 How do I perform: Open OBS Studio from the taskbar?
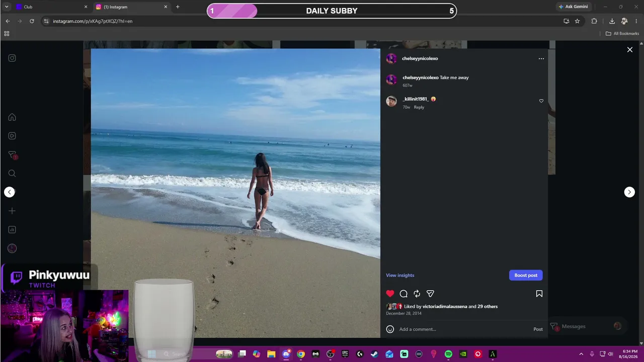[330, 354]
